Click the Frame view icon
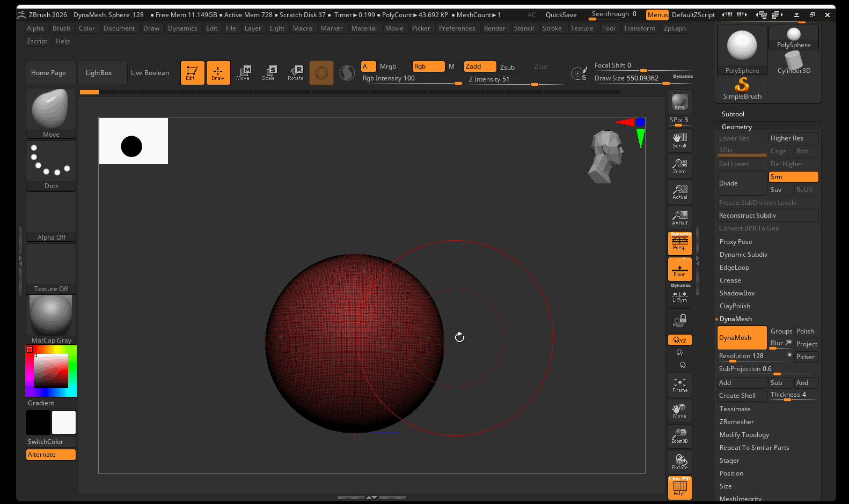This screenshot has height=504, width=849. pos(679,385)
